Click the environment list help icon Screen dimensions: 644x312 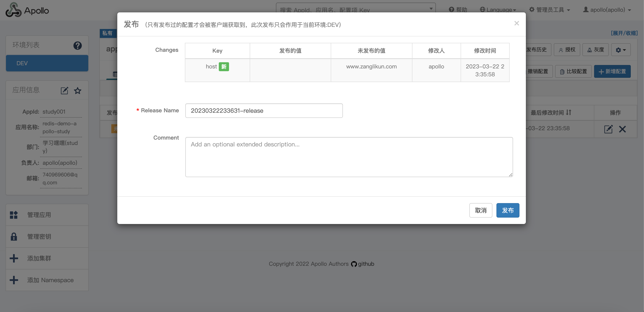click(x=77, y=45)
